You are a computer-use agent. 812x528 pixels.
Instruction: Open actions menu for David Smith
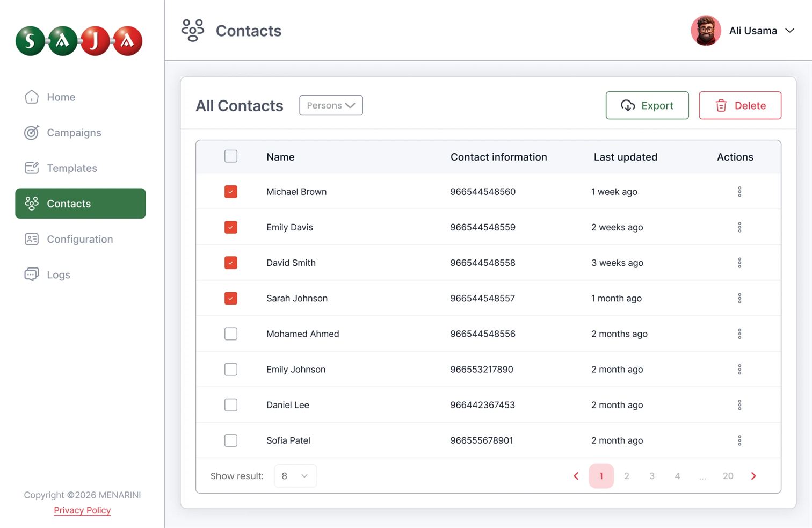(740, 263)
